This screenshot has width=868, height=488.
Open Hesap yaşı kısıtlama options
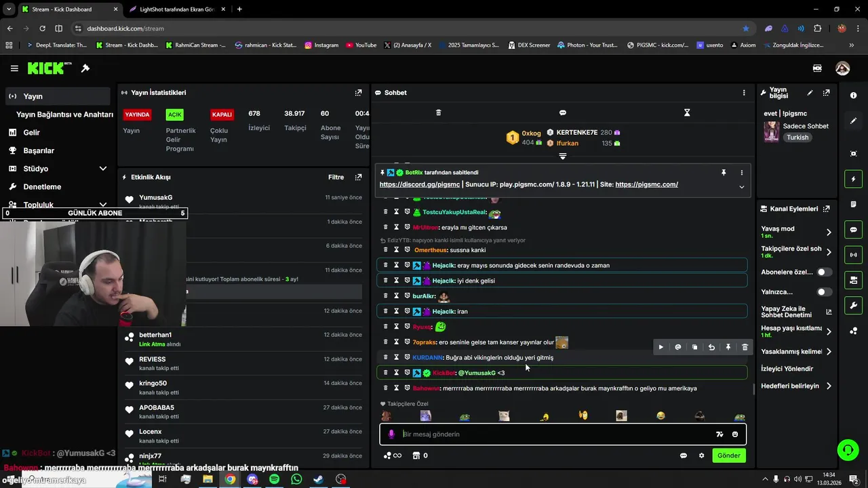point(829,331)
